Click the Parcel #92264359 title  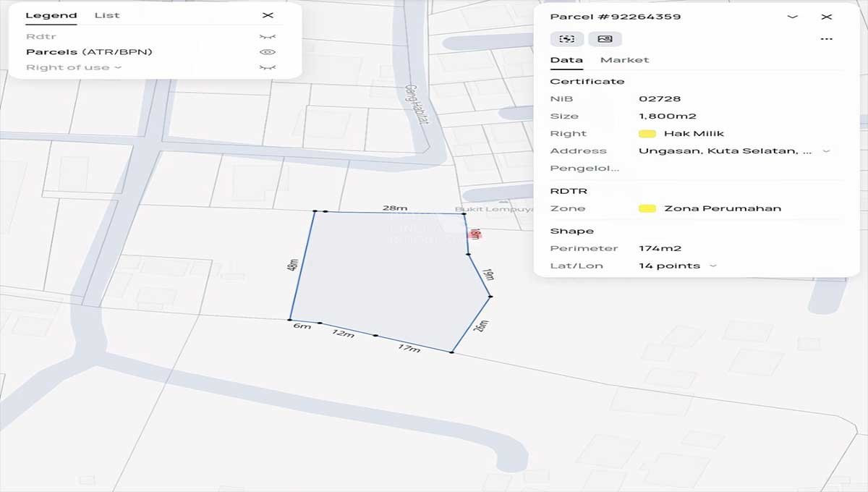(616, 17)
